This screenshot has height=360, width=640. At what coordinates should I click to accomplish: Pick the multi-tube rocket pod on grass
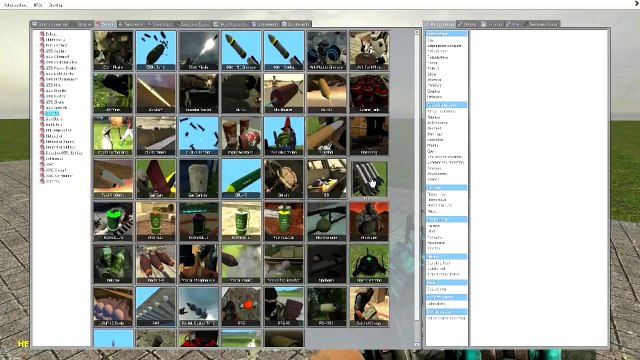pyautogui.click(x=369, y=180)
